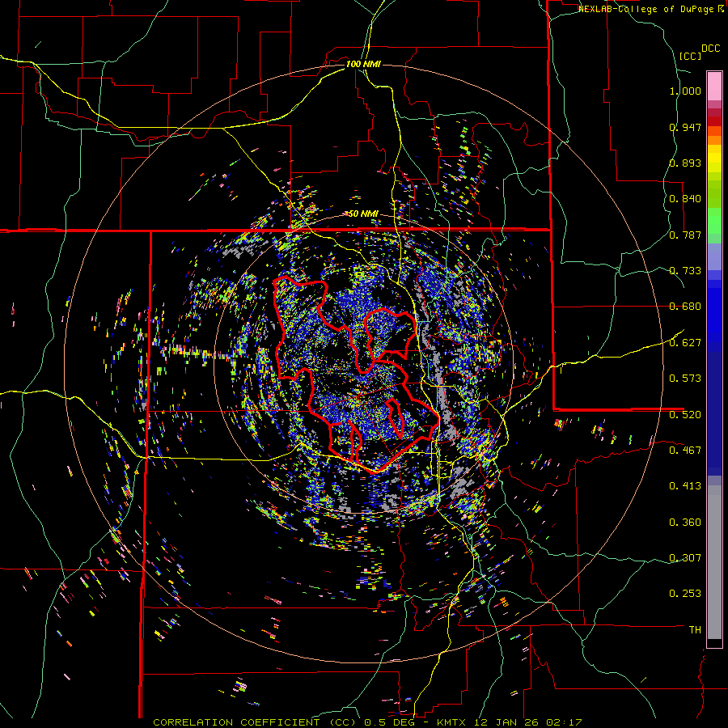Pick the yellow band on the color bar
Viewport: 728px width, 728px height.
714,159
